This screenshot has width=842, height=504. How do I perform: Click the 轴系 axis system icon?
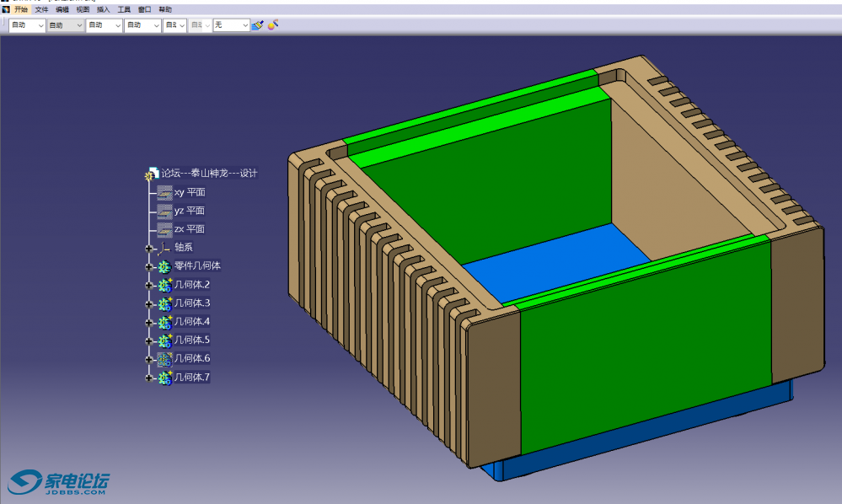164,248
